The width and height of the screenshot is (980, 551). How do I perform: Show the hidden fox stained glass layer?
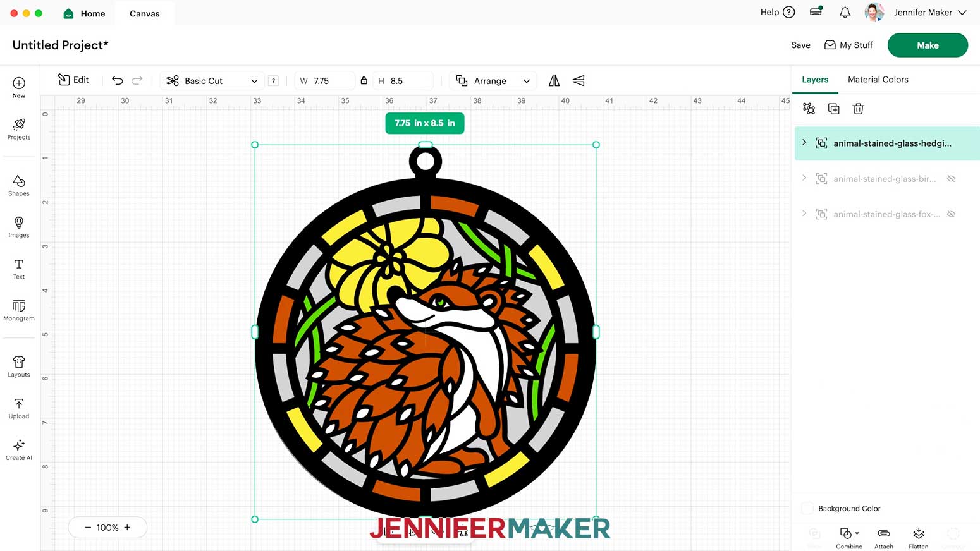click(x=951, y=214)
